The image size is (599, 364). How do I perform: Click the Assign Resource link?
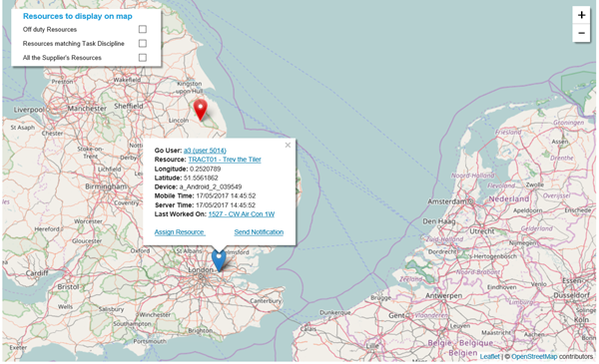(x=180, y=232)
